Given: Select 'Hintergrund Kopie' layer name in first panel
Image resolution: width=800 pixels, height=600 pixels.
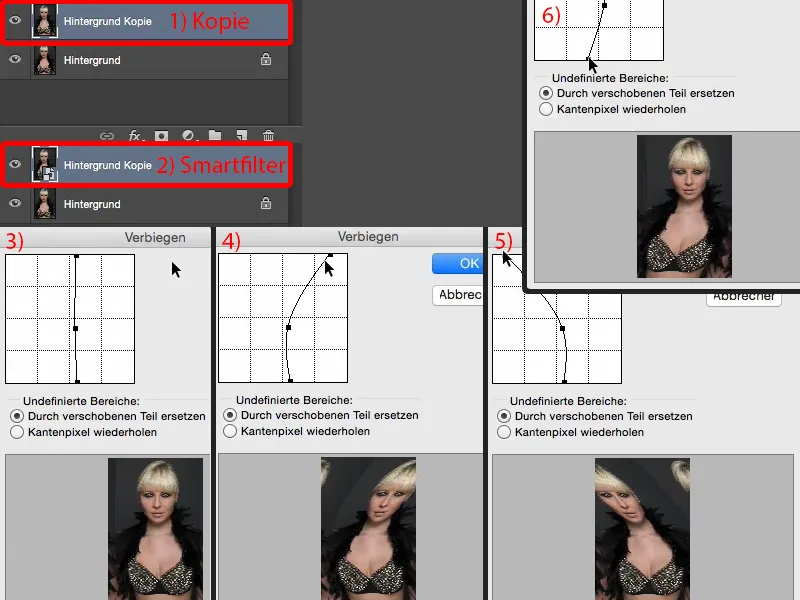Looking at the screenshot, I should [x=108, y=21].
